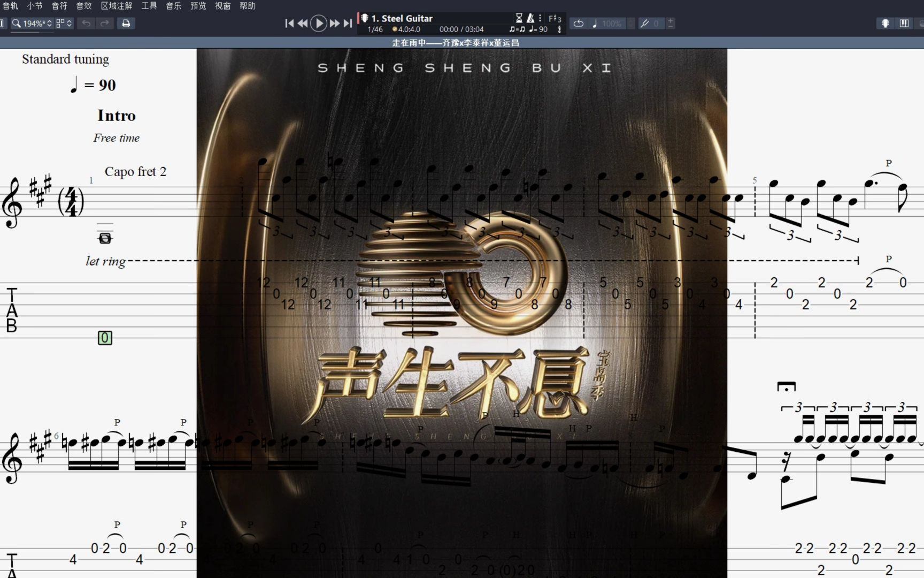Click the Free time annotation
Image resolution: width=924 pixels, height=578 pixels.
117,138
